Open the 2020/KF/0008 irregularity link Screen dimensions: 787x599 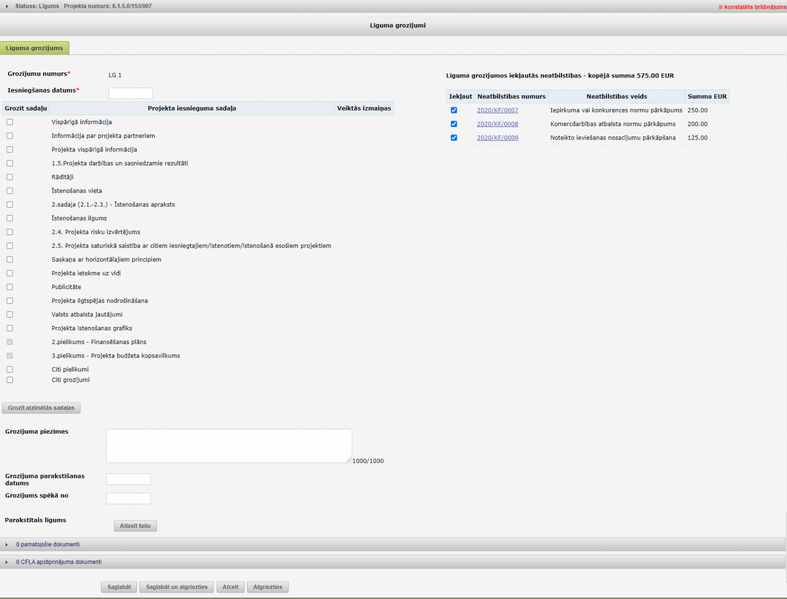tap(497, 124)
